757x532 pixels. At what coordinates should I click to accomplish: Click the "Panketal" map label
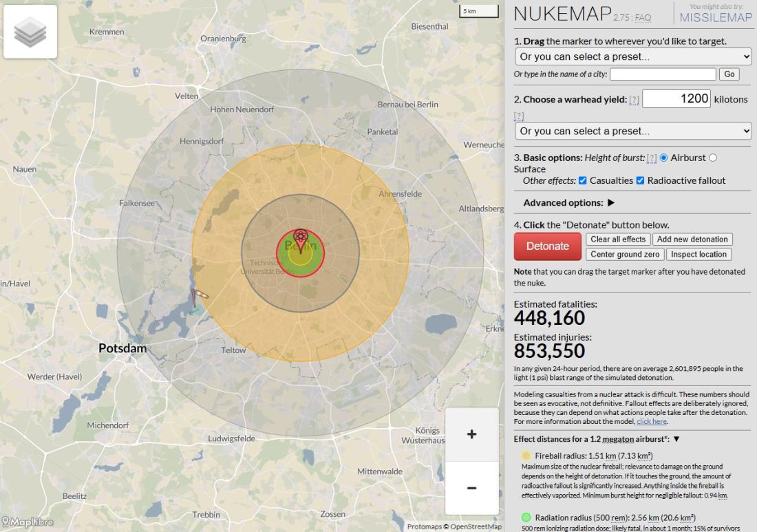click(383, 131)
